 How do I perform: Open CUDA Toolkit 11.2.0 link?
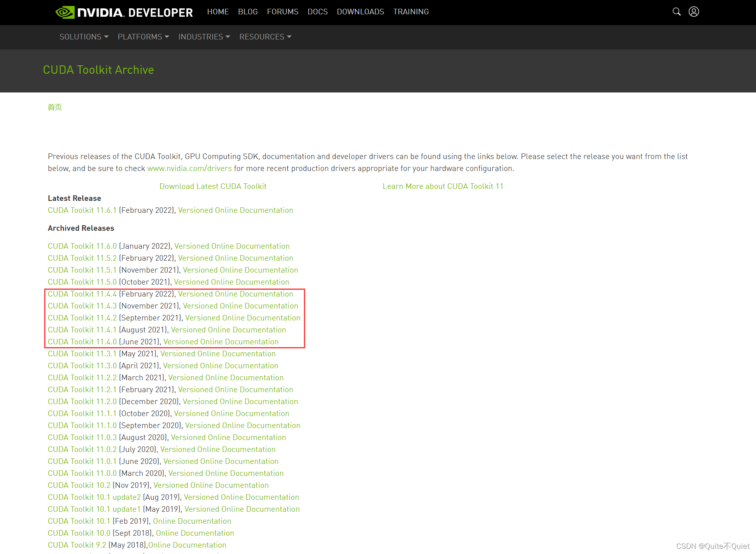(x=82, y=402)
